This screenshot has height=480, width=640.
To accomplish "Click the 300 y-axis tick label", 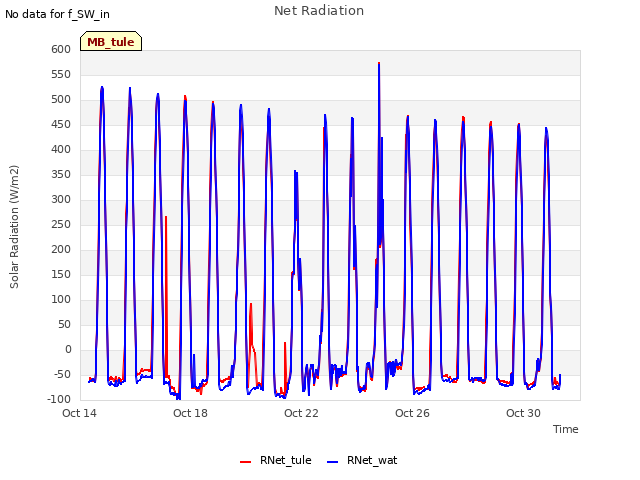I will (61, 200).
